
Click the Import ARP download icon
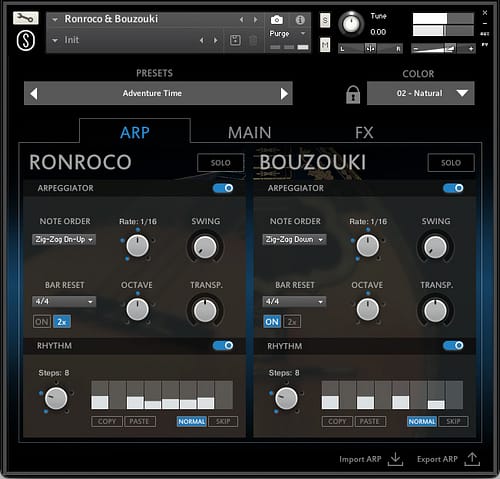tap(395, 459)
